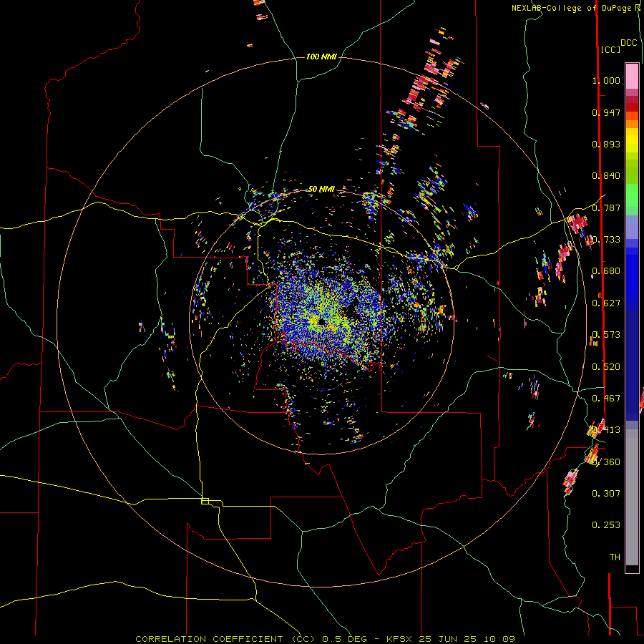This screenshot has width=644, height=644.
Task: Click the 0.947 legend value
Action: click(606, 112)
